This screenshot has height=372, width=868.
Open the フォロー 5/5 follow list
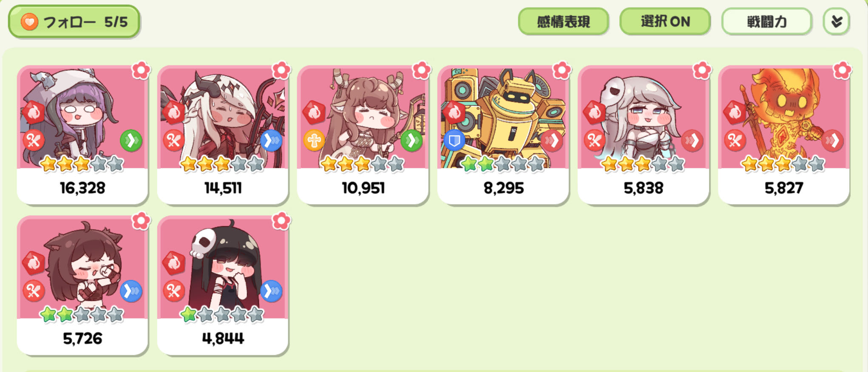coord(74,21)
